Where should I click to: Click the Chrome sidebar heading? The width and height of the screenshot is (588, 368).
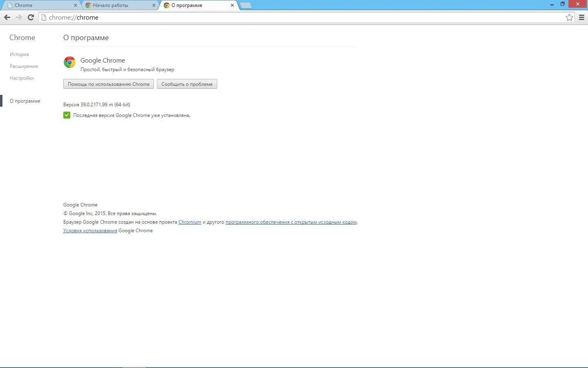point(22,38)
